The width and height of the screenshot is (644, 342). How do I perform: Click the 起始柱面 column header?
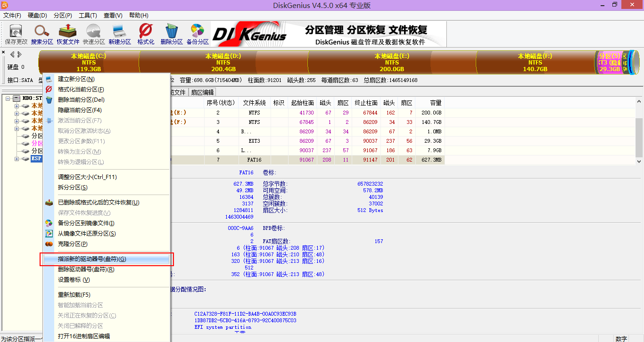click(303, 103)
